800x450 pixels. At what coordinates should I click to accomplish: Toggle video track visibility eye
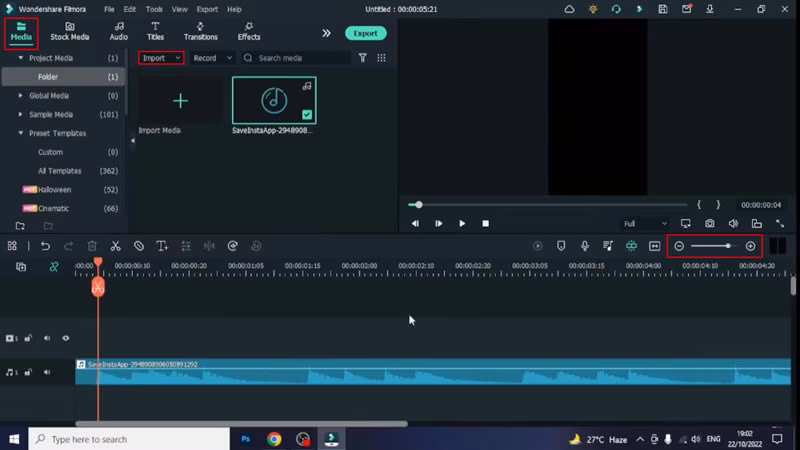coord(66,338)
